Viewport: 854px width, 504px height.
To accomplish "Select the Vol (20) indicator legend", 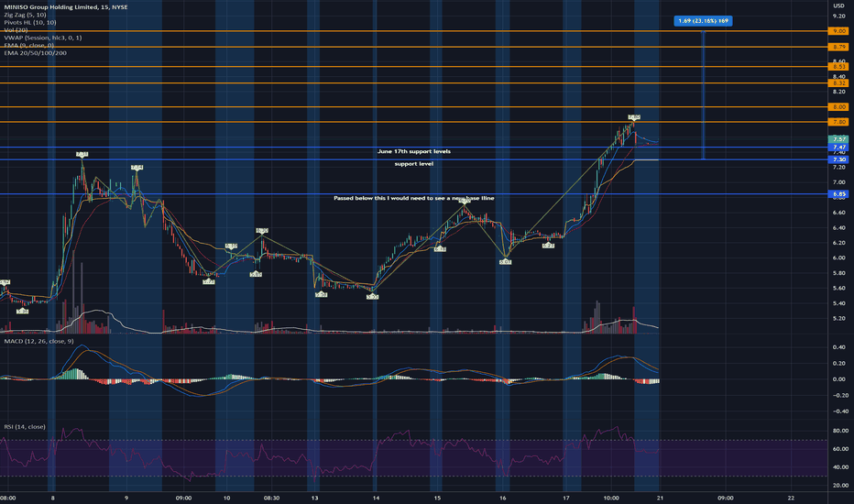I will (x=16, y=30).
